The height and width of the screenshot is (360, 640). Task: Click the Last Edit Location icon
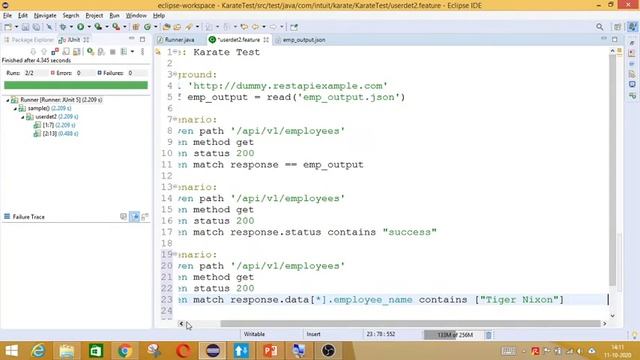pos(244,27)
